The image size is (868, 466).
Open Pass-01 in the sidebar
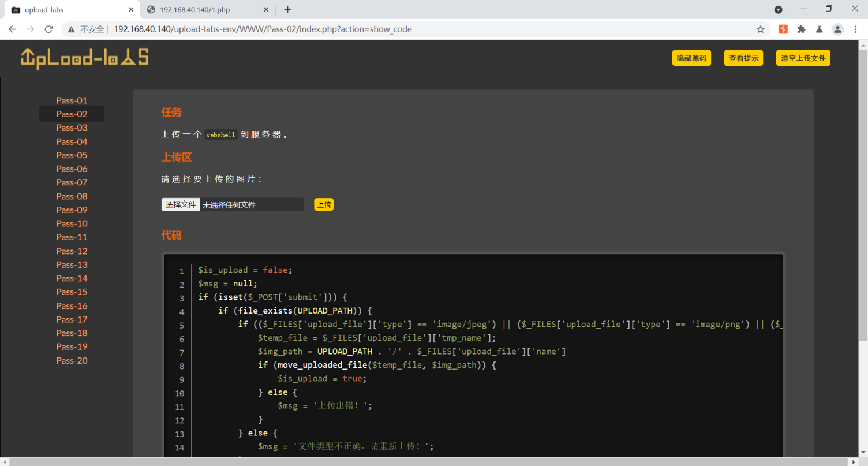click(x=72, y=100)
